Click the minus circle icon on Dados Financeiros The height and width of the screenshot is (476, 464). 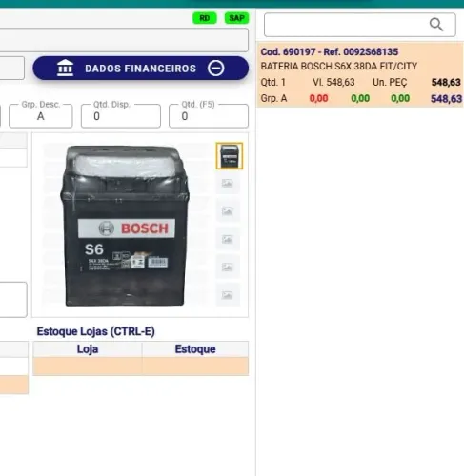(x=216, y=68)
